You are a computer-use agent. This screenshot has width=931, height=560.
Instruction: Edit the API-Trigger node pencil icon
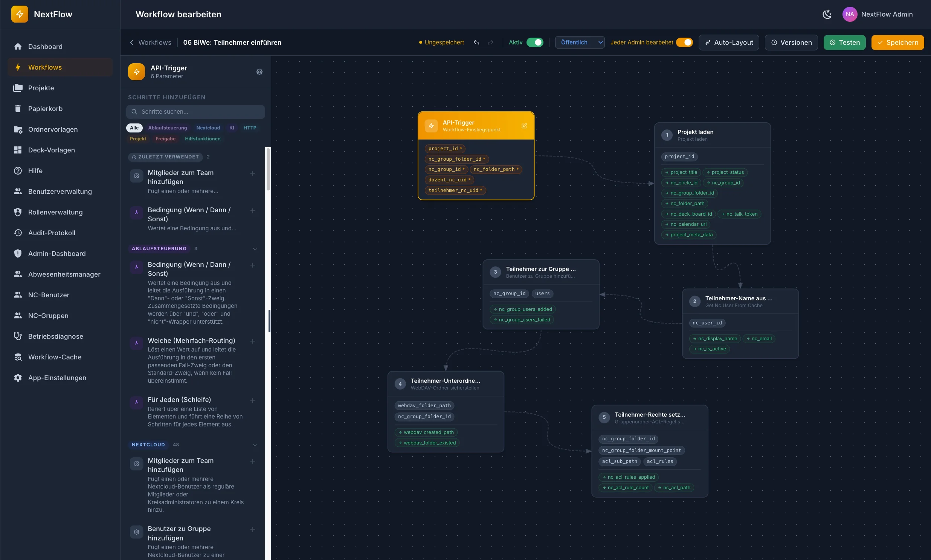[524, 126]
